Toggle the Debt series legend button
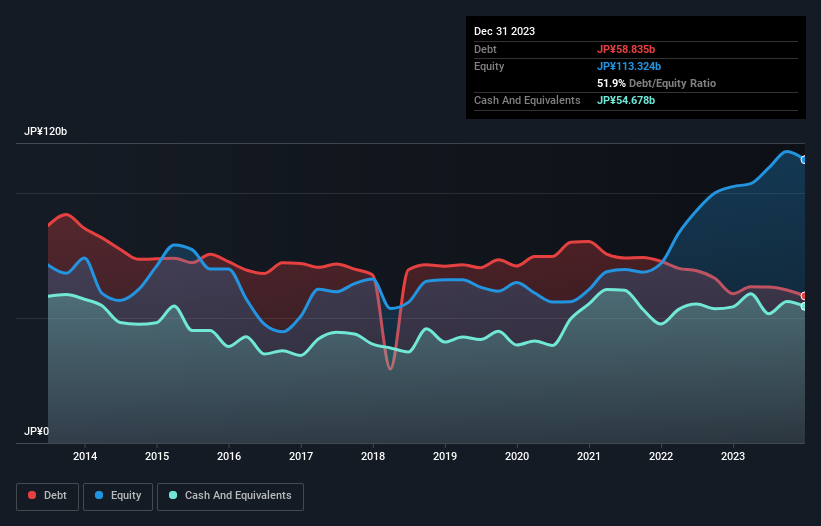Viewport: 821px width, 526px height. [x=48, y=496]
